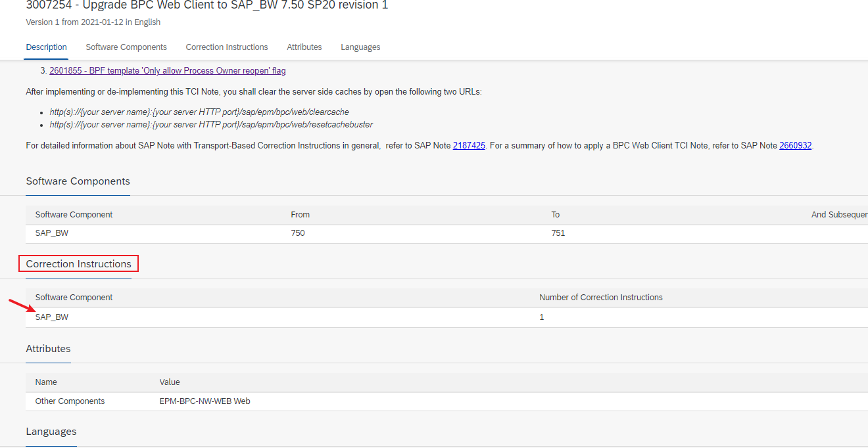Click the From column header

tap(300, 215)
